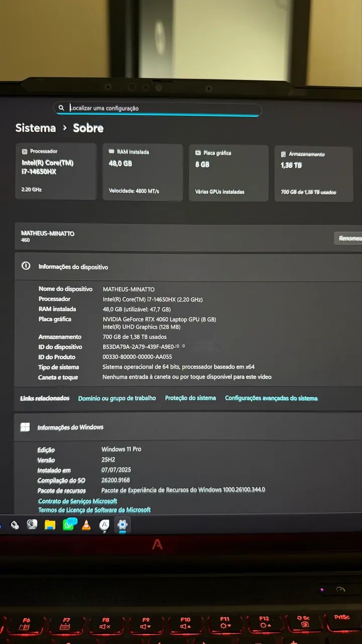
Task: Open the Processador summary card
Action: coord(56,171)
